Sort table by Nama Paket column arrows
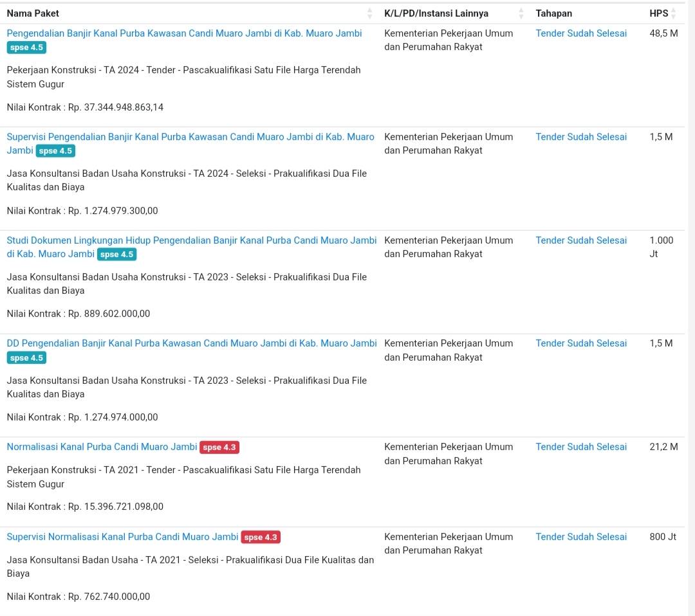The image size is (695, 616). tap(369, 14)
